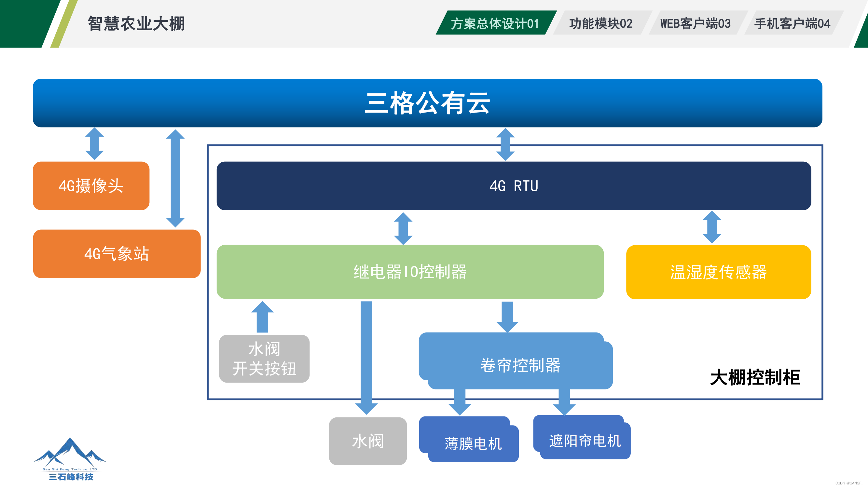Select the 薄膜电机 block
Screen dimensions: 868x488
point(473,443)
